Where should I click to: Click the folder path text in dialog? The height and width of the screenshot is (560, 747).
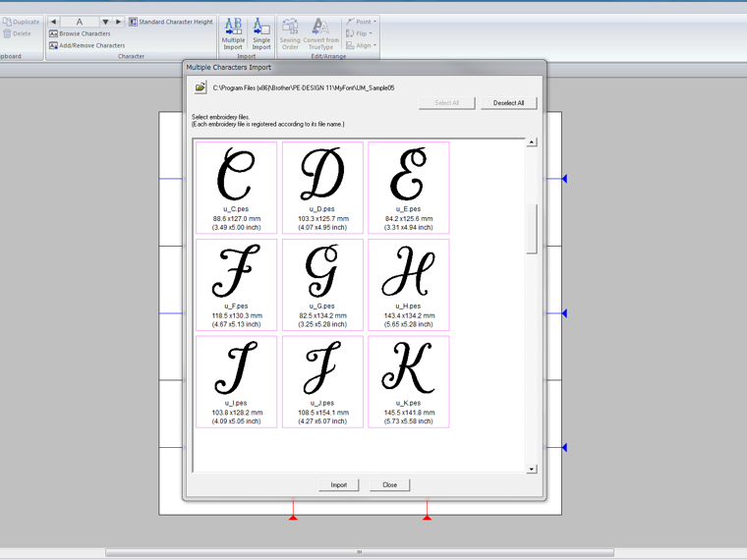[x=304, y=87]
